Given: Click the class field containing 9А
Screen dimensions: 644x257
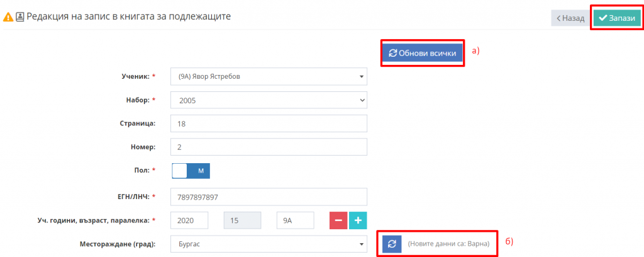Looking at the screenshot, I should click(296, 220).
